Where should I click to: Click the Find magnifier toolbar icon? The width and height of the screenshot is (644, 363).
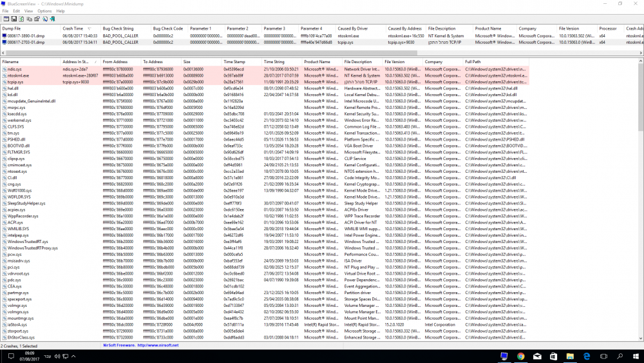(45, 19)
